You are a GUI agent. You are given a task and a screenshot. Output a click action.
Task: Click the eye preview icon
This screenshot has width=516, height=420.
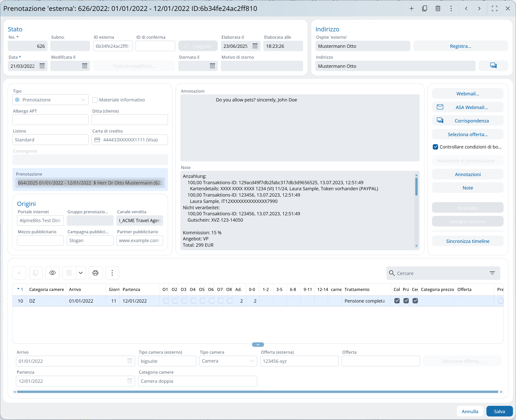(x=52, y=273)
